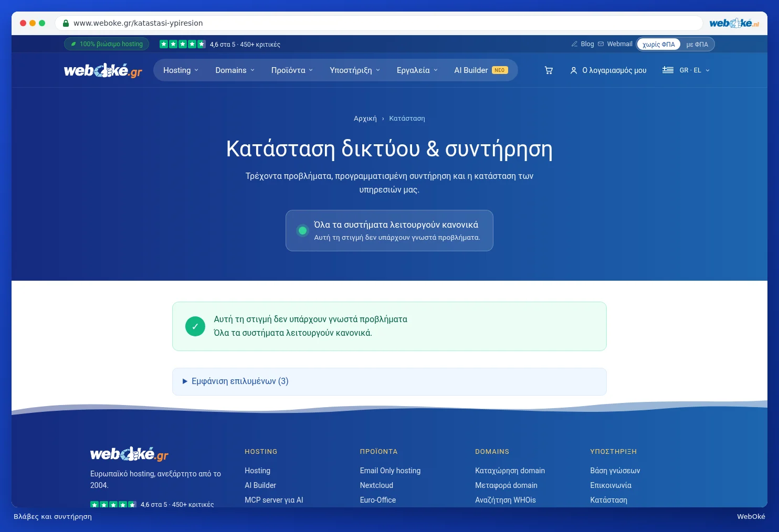Open footer Hosting link

point(257,471)
